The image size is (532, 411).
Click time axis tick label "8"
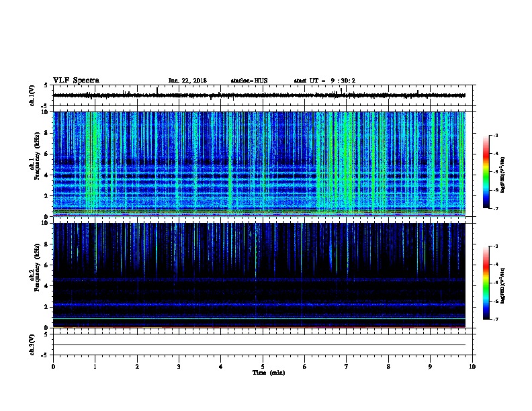[x=388, y=366]
